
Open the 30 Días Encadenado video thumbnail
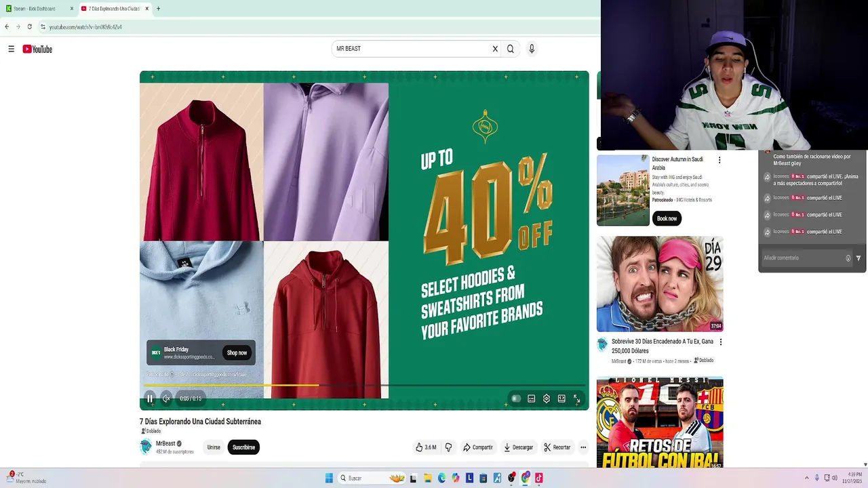tap(660, 284)
